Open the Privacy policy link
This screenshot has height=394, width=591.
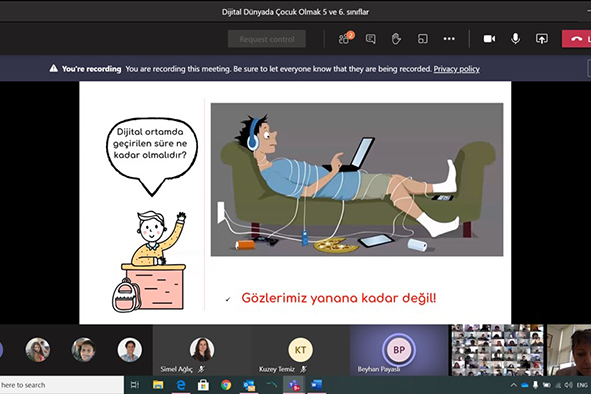(456, 69)
